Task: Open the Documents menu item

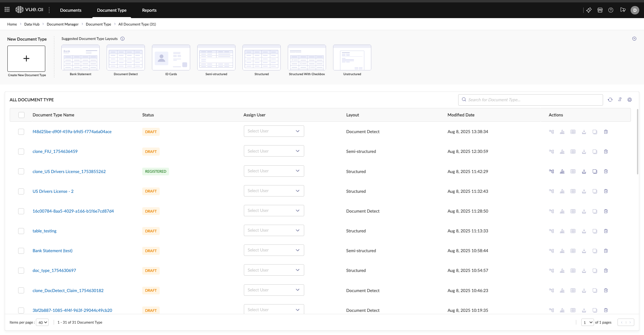Action: 70,10
